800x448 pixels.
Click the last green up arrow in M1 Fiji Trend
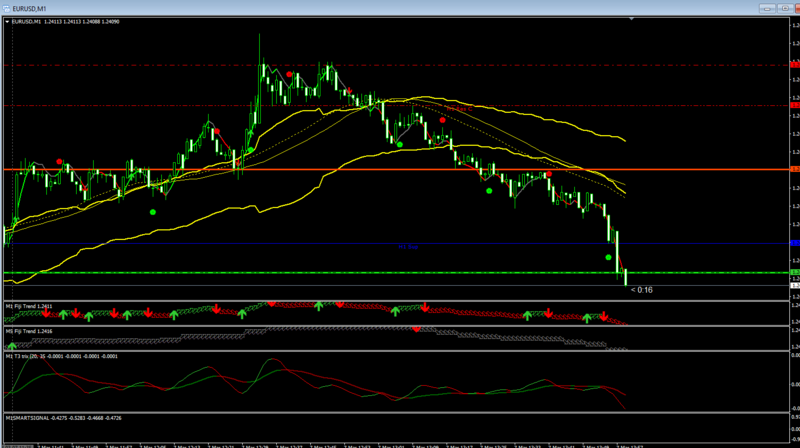click(587, 318)
